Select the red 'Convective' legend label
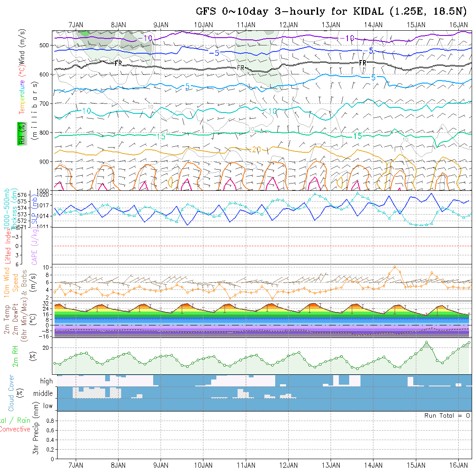 15,429
